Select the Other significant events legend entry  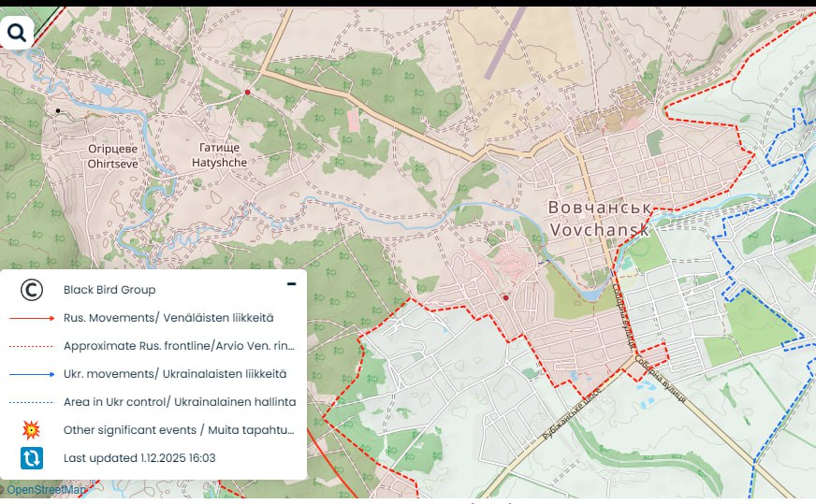[x=179, y=430]
